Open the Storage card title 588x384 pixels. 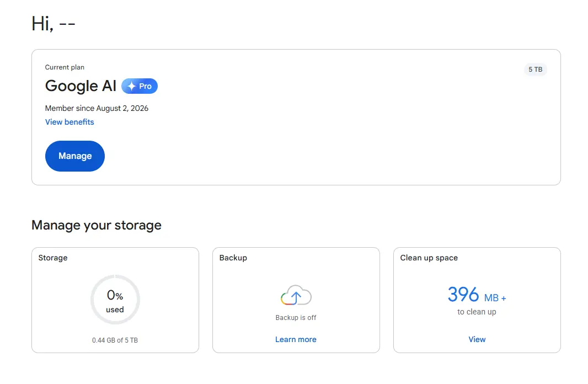coord(53,258)
